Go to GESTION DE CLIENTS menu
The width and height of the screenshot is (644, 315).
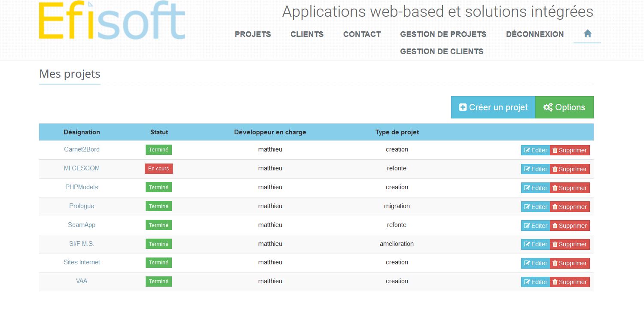pyautogui.click(x=442, y=51)
